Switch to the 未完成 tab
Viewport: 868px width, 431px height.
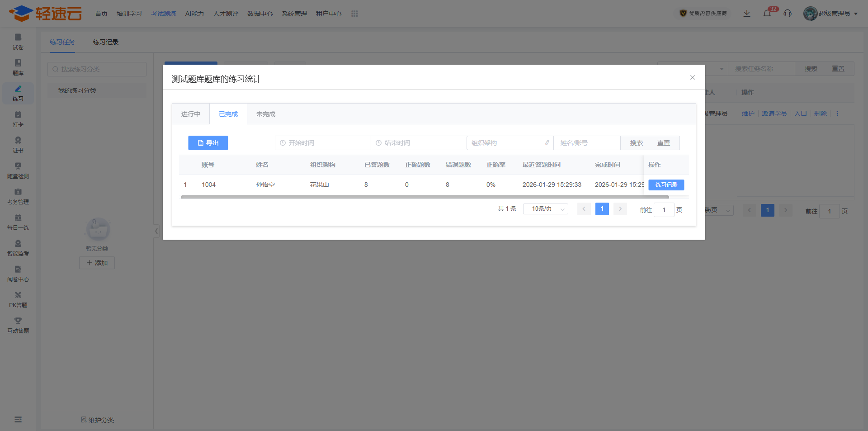(266, 114)
